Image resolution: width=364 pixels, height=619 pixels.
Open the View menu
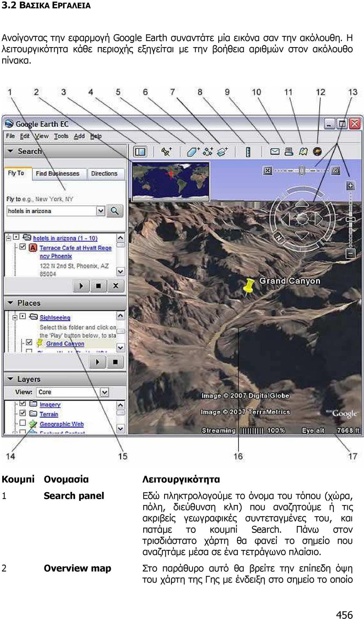pos(41,136)
